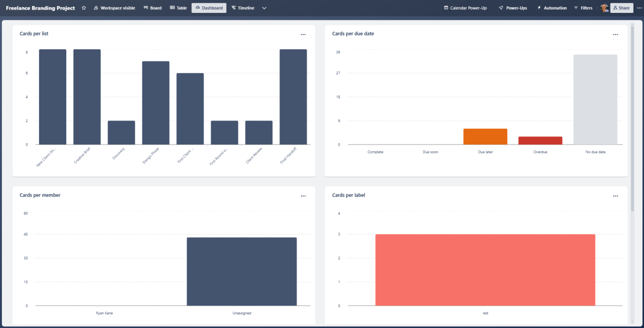
Task: Click the Overdue axis label
Action: 540,152
